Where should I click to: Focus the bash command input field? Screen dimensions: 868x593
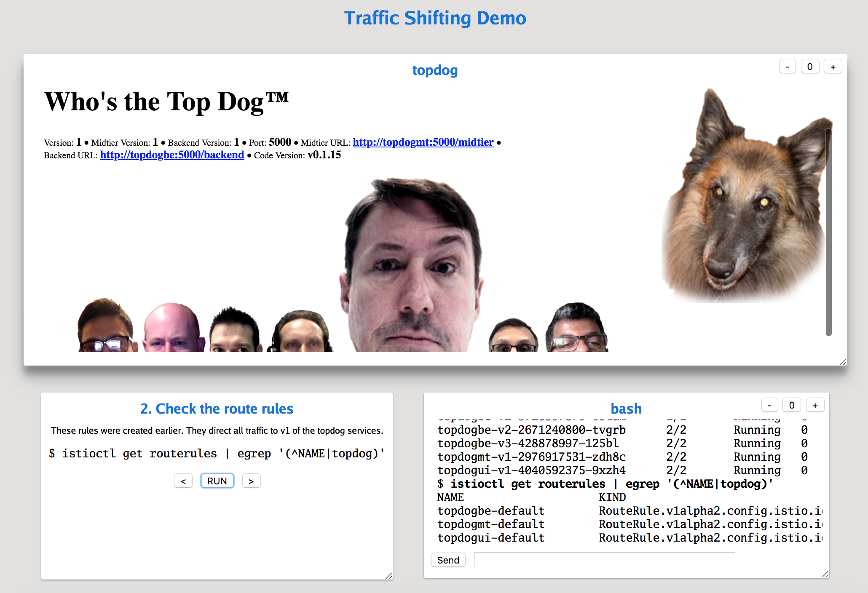click(604, 560)
